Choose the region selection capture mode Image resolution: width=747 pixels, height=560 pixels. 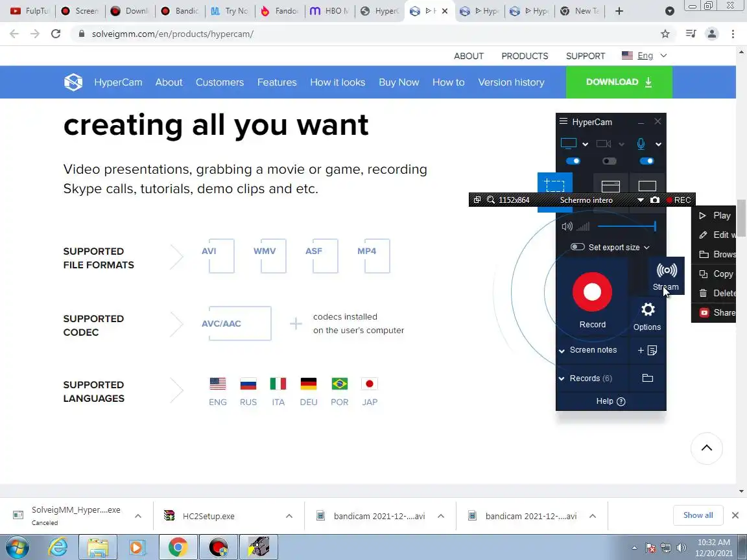[554, 184]
